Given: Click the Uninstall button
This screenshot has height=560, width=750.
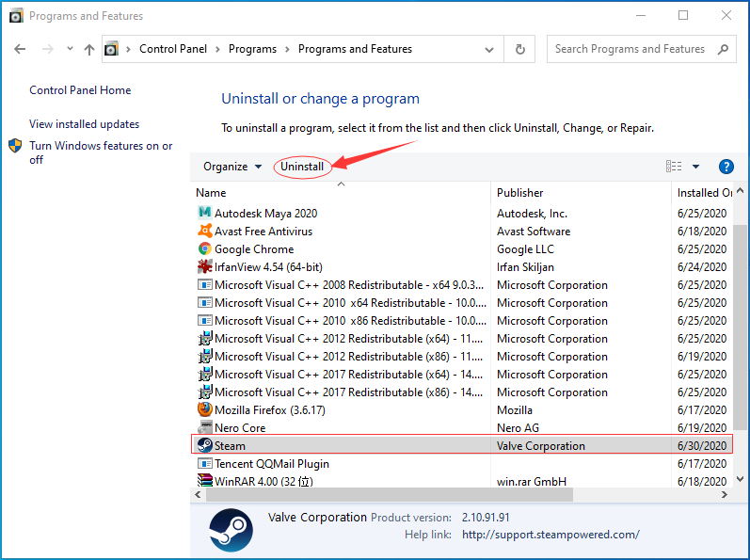Looking at the screenshot, I should point(302,167).
